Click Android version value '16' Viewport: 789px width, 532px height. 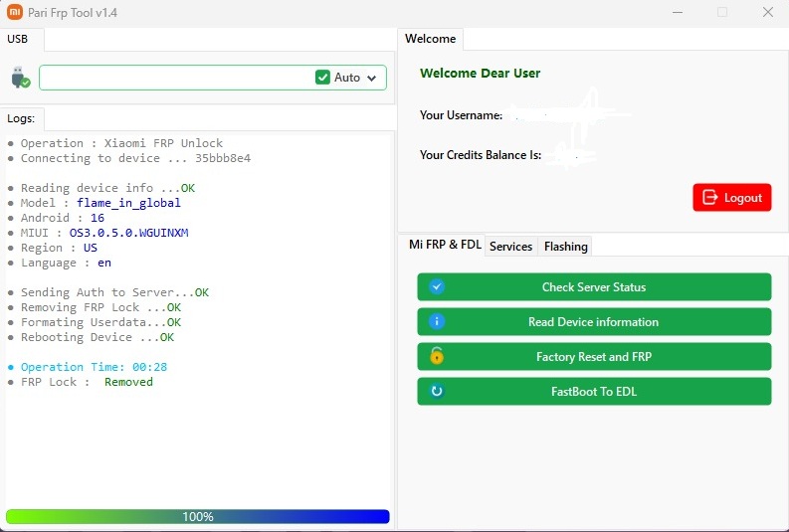pos(98,218)
